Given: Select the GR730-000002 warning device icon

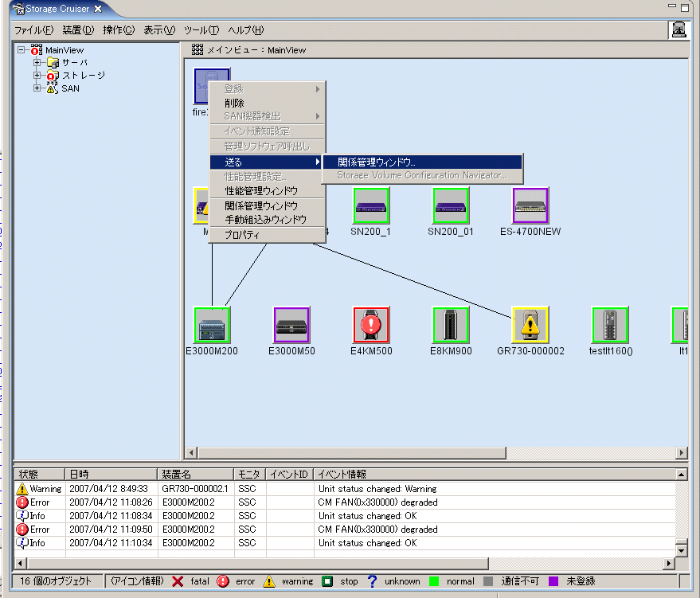Looking at the screenshot, I should tap(530, 325).
